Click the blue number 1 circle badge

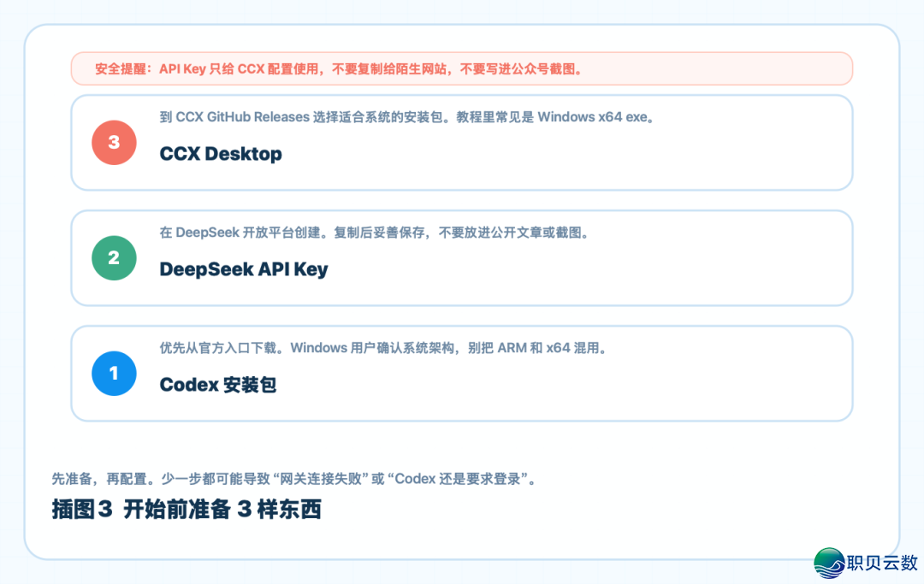114,374
